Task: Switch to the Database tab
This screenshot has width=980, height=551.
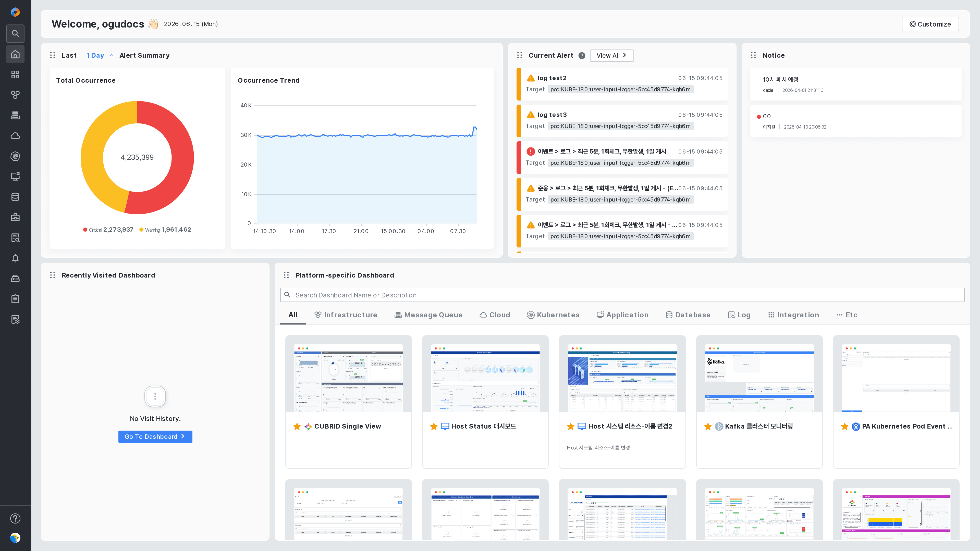Action: (x=688, y=315)
